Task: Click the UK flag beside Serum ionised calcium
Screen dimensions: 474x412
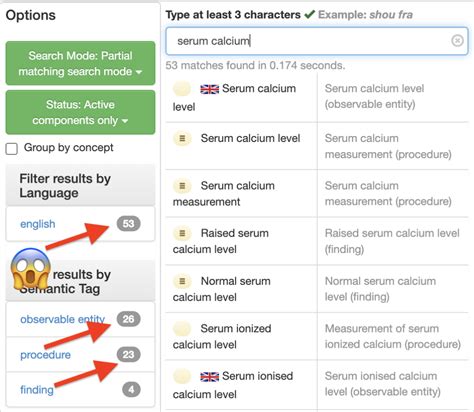Action: (x=209, y=377)
